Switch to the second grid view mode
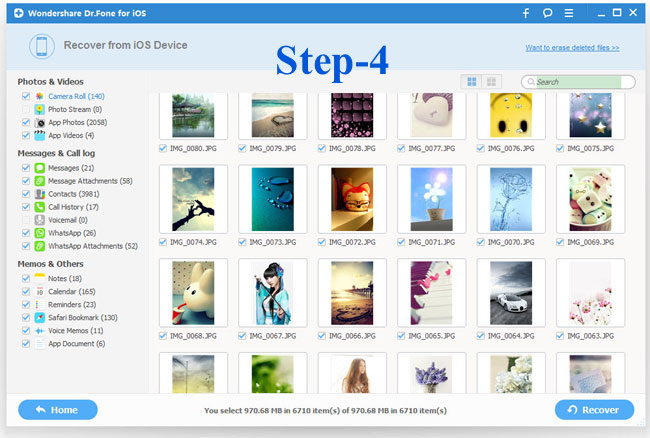 click(x=492, y=81)
